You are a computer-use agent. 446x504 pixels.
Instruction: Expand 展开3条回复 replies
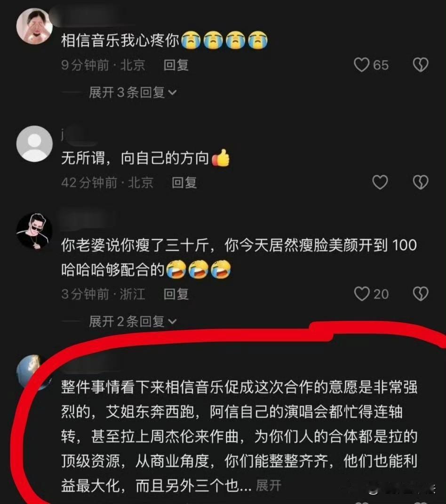(x=133, y=93)
